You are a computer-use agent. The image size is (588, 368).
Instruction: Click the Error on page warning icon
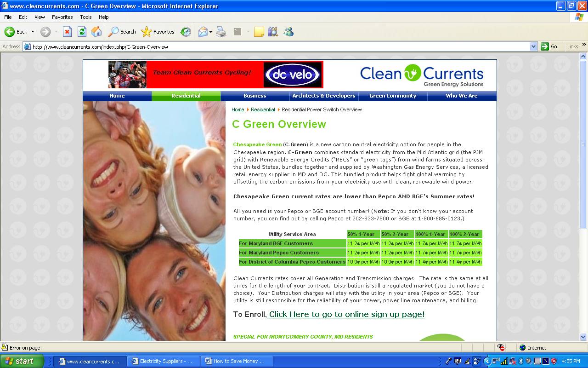[5, 348]
